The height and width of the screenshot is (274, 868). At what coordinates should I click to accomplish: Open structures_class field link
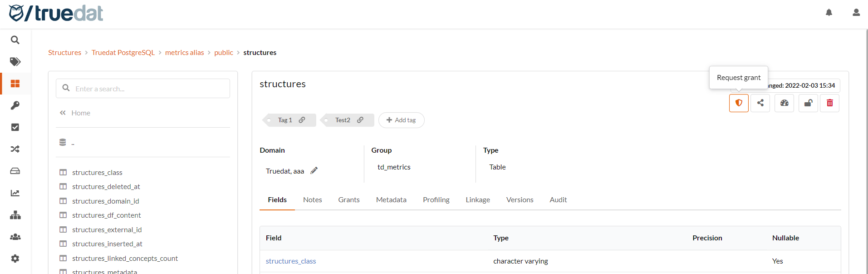[290, 261]
